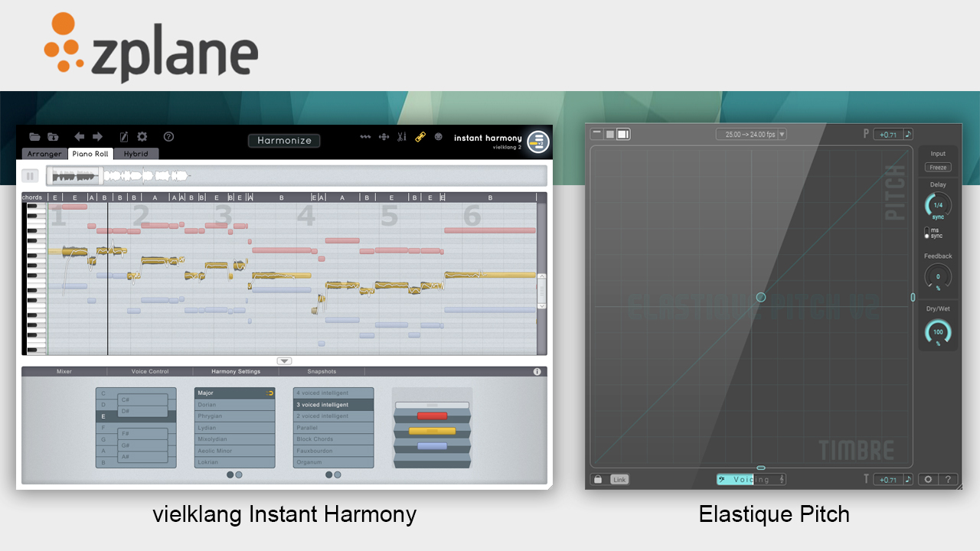Toggle Freeze input in Elastique Pitch
Image resolution: width=980 pixels, height=551 pixels.
938,167
